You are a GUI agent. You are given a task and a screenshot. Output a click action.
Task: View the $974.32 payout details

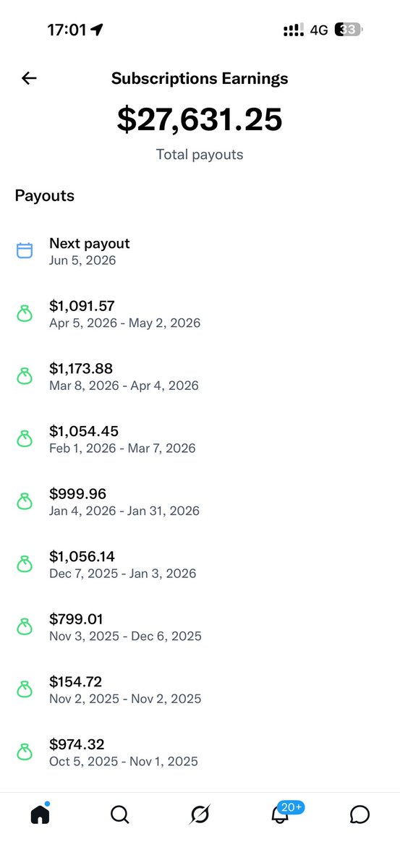(200, 752)
